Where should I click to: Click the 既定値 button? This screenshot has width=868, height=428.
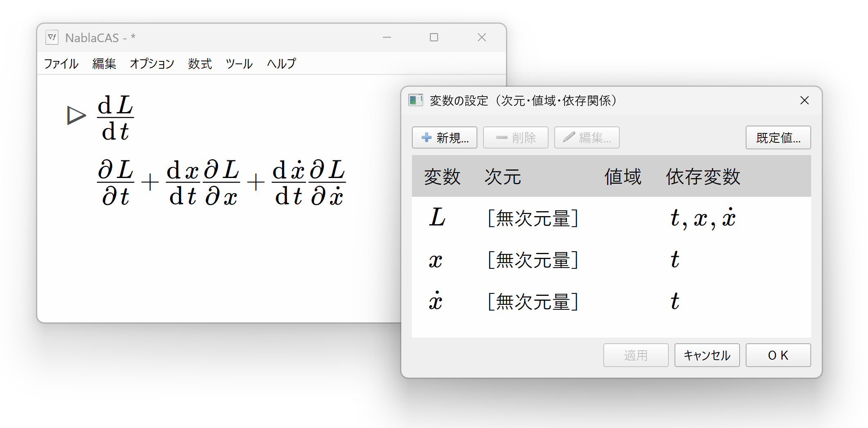(x=778, y=138)
